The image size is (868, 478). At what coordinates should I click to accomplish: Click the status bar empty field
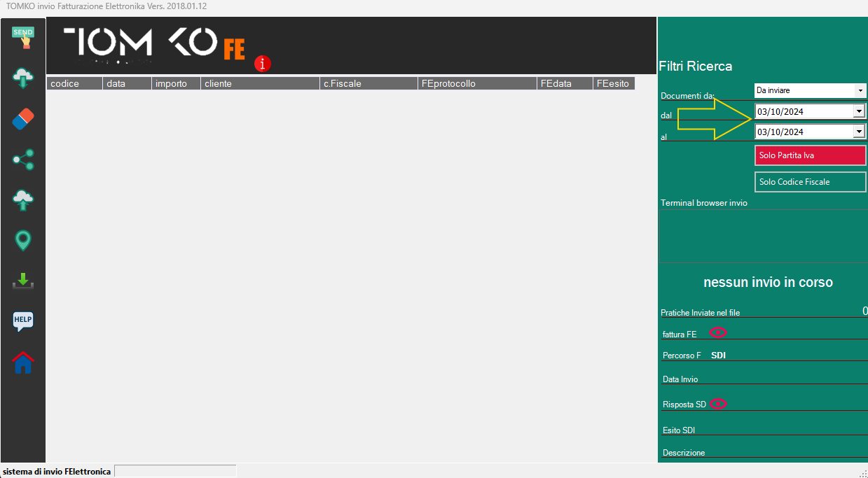(175, 472)
